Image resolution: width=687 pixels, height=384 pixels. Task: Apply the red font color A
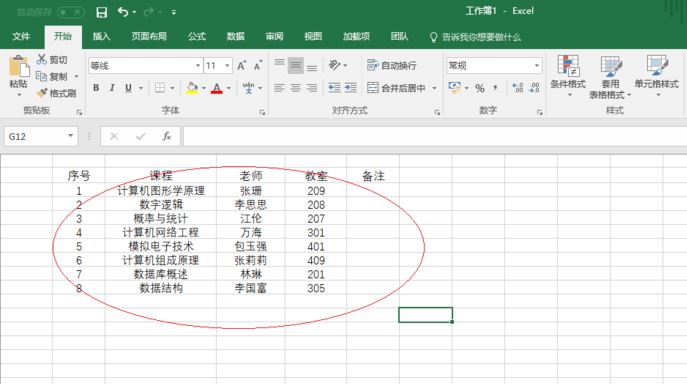point(216,88)
